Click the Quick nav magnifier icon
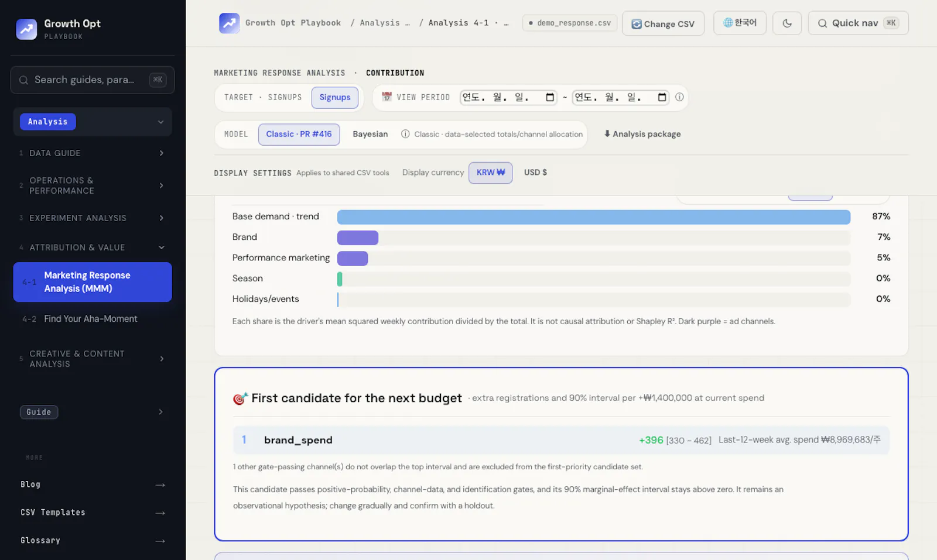 pos(822,23)
